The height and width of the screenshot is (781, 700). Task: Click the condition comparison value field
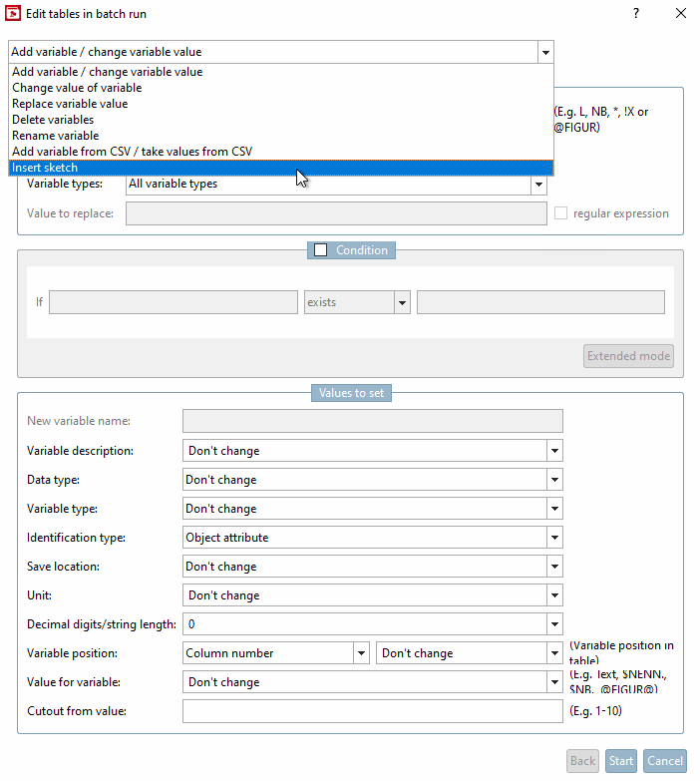tap(540, 302)
